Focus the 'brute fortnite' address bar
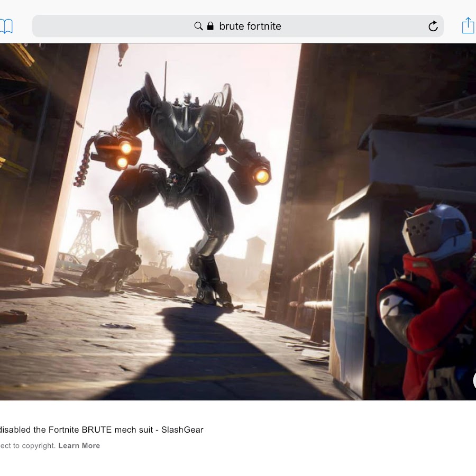Screen dimensions: 476x476 (238, 26)
